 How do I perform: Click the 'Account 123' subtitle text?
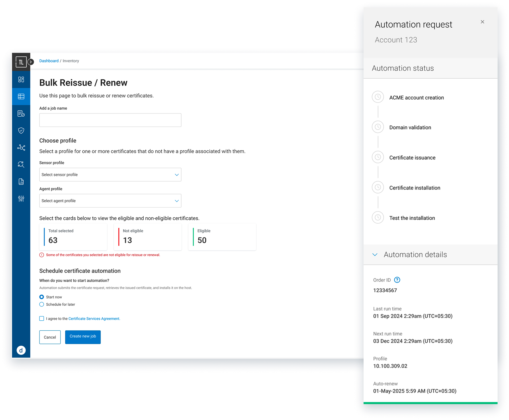(396, 40)
